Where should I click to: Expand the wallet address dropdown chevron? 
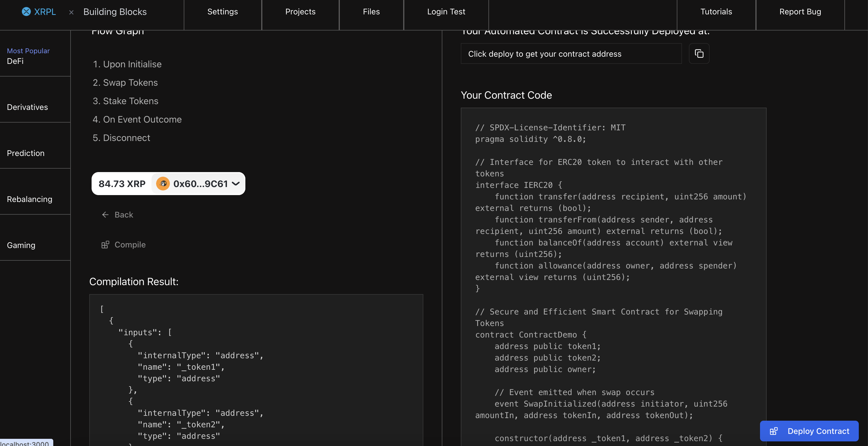coord(236,184)
